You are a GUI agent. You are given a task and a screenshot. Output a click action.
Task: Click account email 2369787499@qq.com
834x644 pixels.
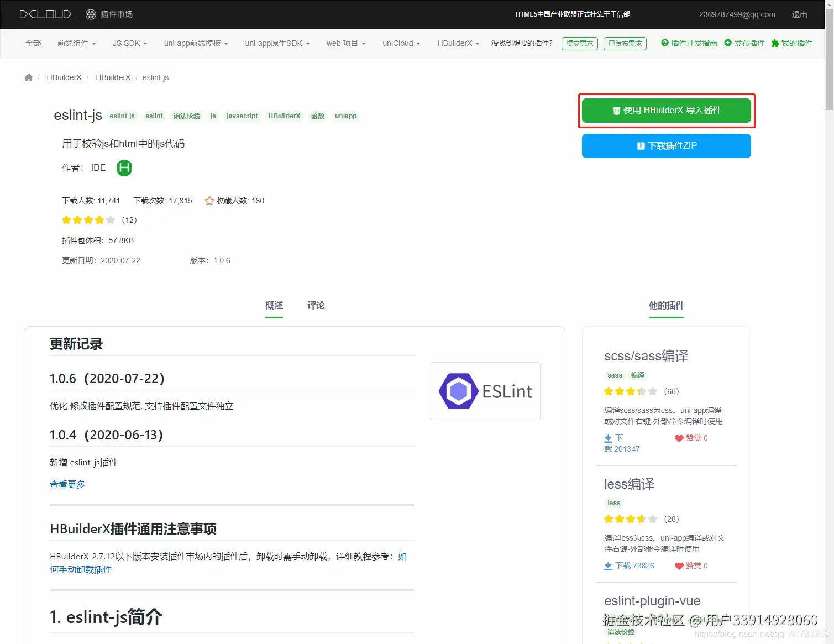click(737, 14)
